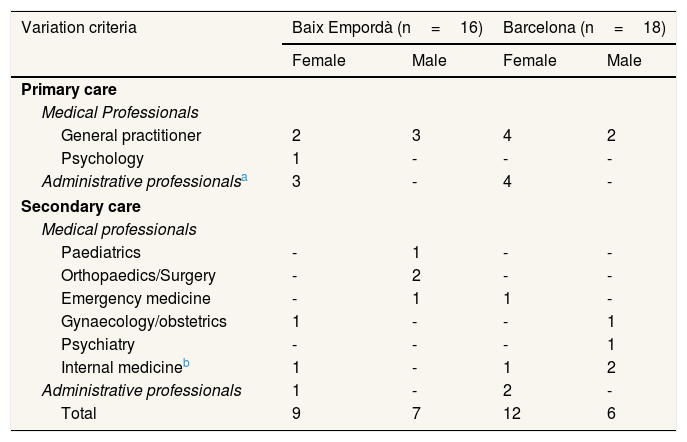Image resolution: width=687 pixels, height=442 pixels.
Task: Select the Barcelona column header
Action: coord(584,27)
